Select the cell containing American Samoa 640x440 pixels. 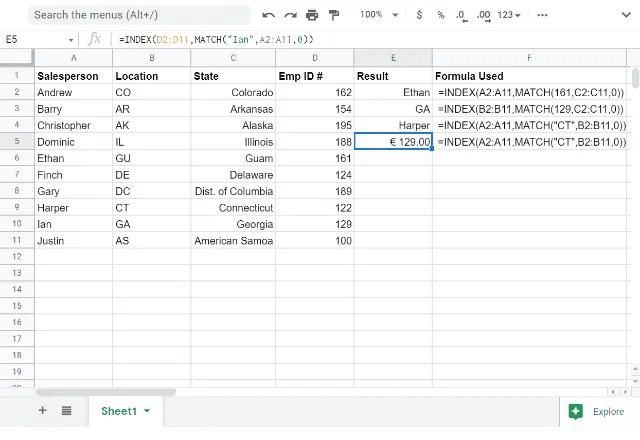[233, 240]
